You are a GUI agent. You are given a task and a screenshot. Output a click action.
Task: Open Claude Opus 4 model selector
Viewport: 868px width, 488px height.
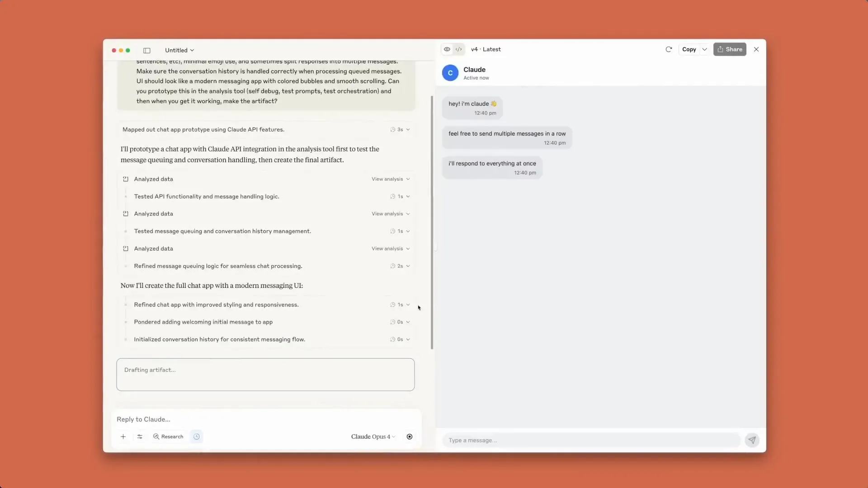[373, 437]
